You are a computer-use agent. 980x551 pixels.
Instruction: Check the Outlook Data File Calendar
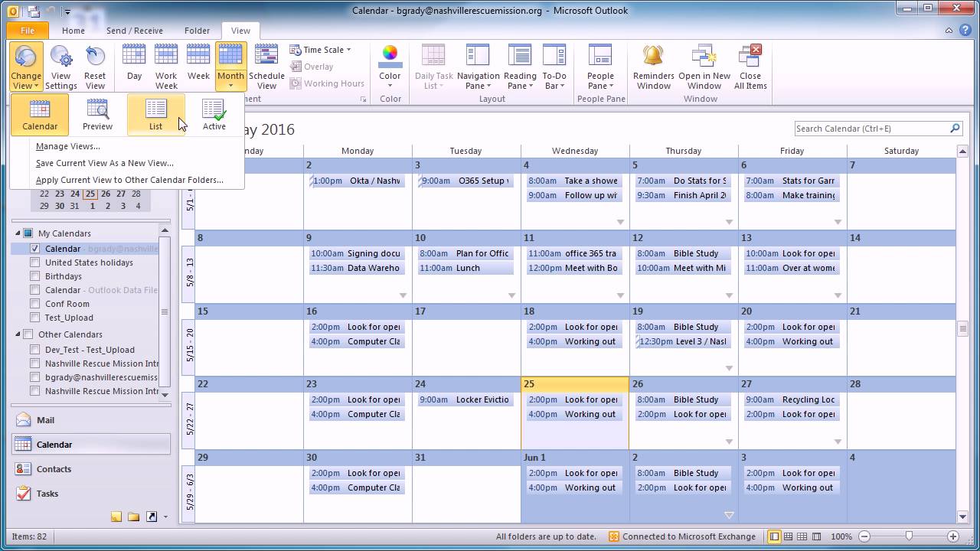(34, 290)
